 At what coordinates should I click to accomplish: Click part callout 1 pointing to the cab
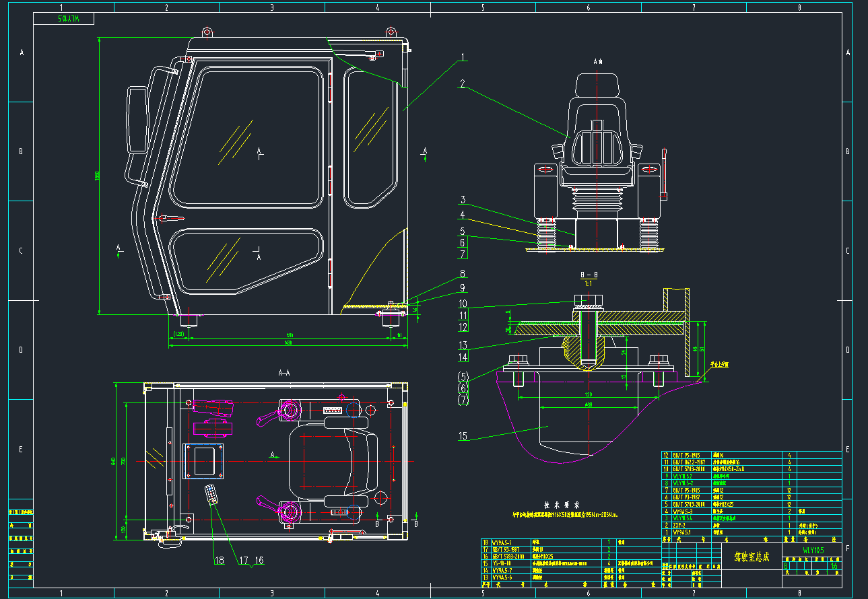[463, 57]
